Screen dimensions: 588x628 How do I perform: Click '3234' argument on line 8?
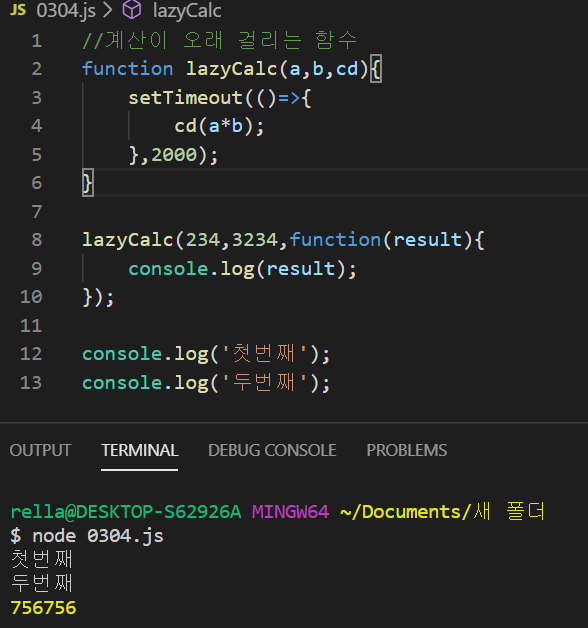[x=255, y=240]
